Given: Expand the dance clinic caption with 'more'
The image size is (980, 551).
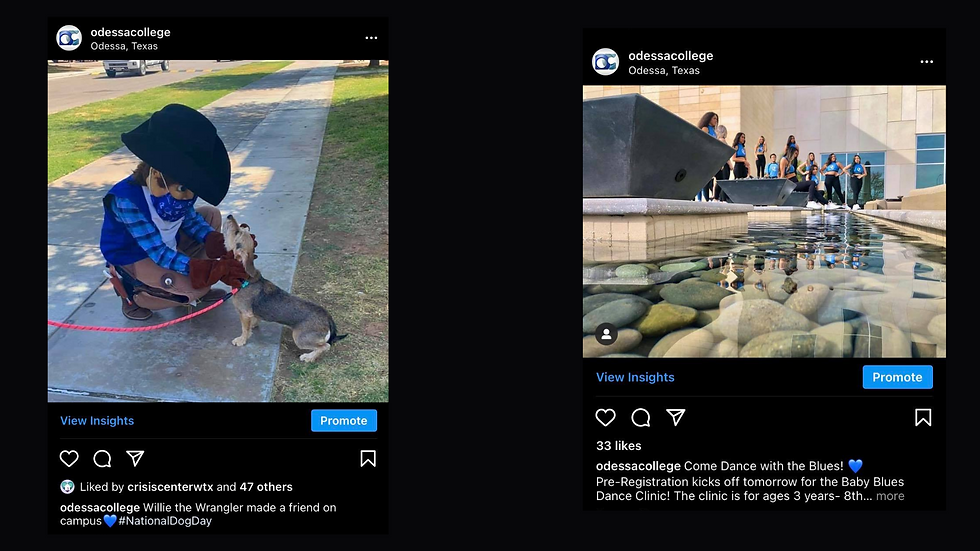Looking at the screenshot, I should (x=890, y=496).
